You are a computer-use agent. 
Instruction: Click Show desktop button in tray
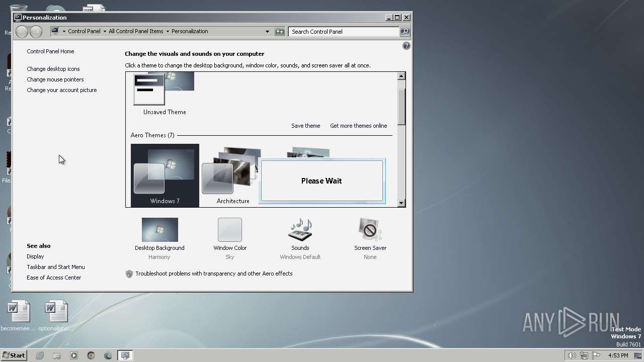click(638, 355)
